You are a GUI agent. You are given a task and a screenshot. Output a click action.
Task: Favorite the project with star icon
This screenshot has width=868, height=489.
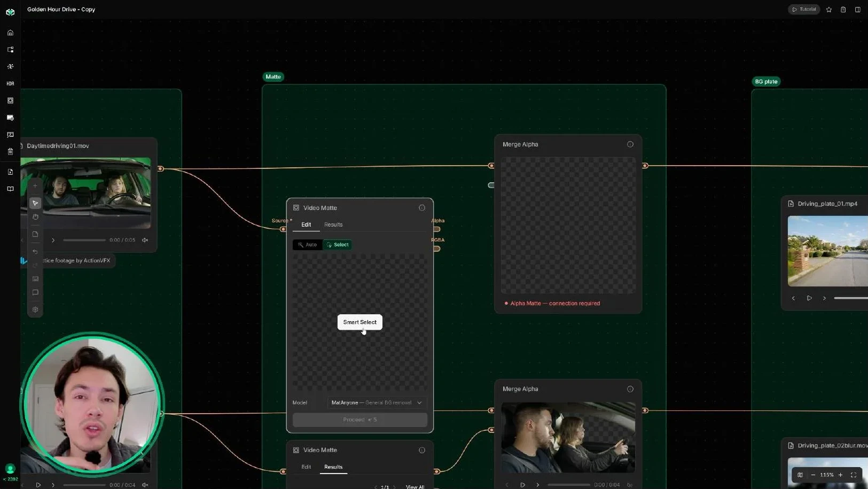click(829, 10)
